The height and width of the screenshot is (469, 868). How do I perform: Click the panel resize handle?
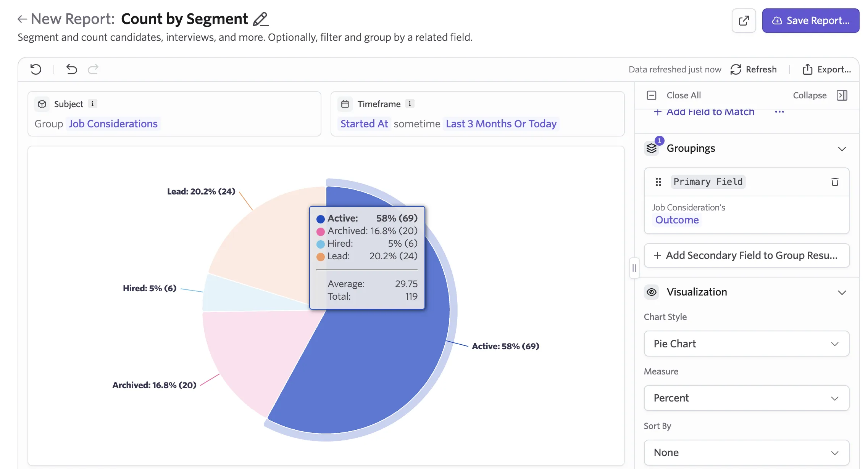[634, 268]
